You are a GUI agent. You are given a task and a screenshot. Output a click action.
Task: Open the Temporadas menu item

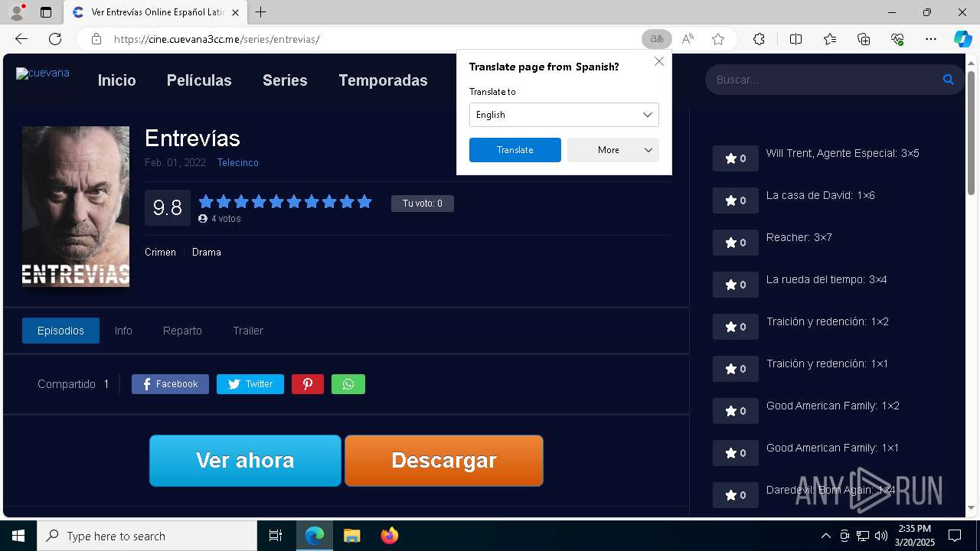384,80
